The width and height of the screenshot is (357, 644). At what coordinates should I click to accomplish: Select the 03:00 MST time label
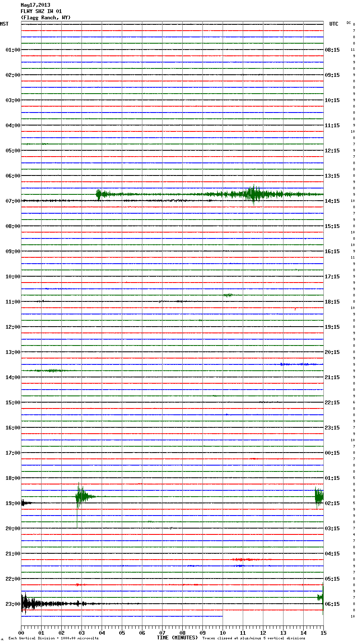(13, 100)
